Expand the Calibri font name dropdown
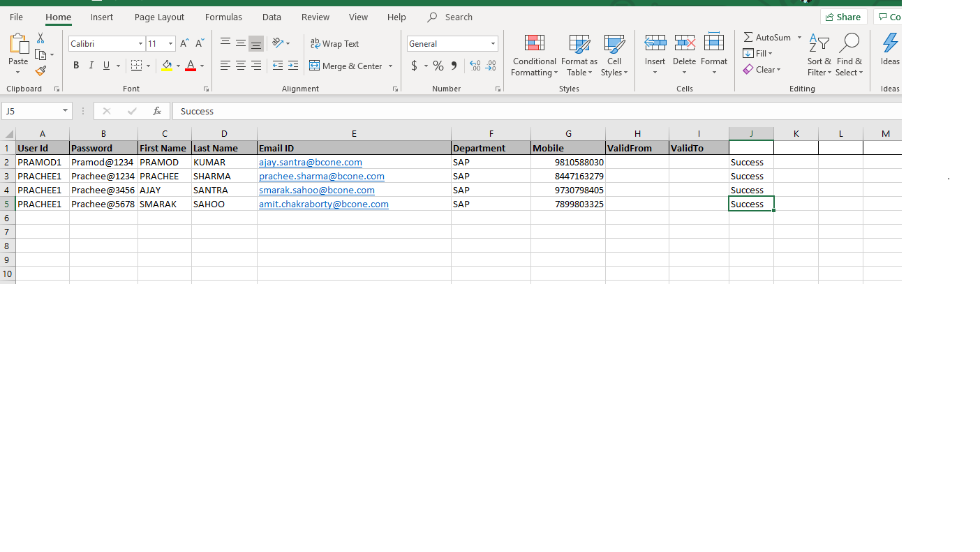The image size is (980, 552). (x=140, y=43)
